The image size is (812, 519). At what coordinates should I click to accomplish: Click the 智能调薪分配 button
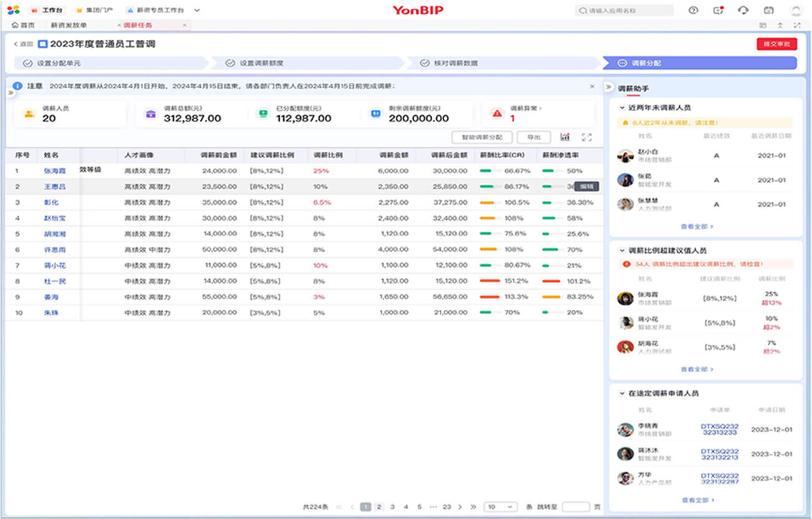click(482, 137)
